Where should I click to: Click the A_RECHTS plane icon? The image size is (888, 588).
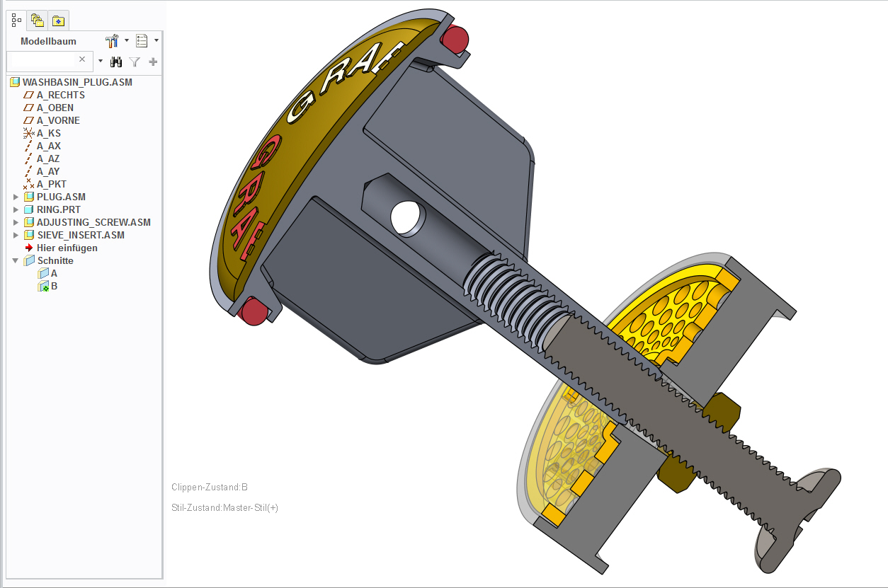point(29,95)
